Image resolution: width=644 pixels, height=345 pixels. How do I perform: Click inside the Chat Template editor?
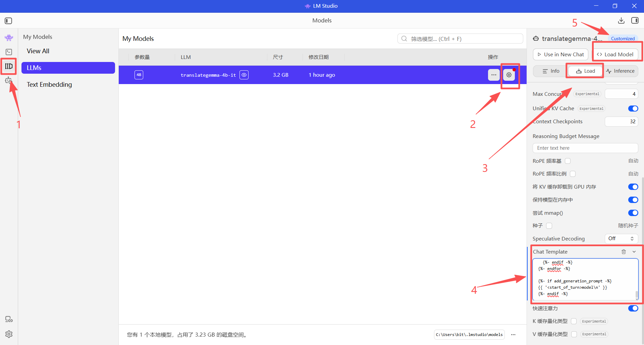585,279
